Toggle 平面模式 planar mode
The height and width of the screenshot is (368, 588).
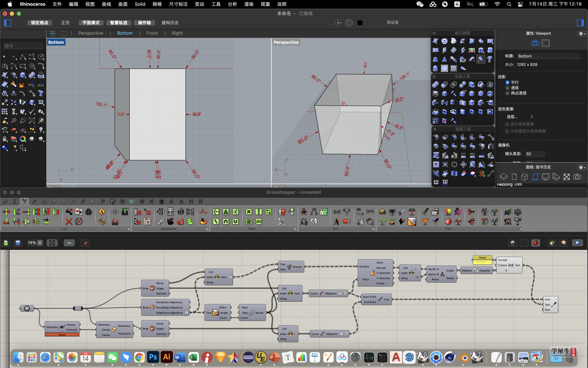(x=91, y=23)
